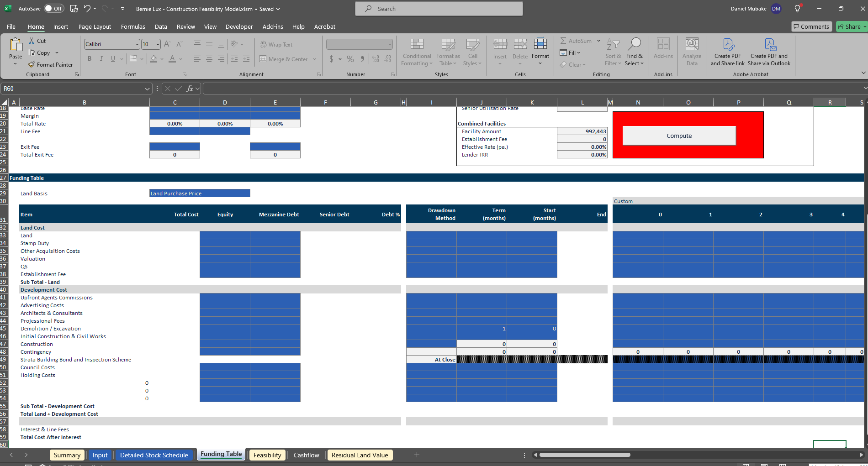Apply Accounting dollar format

coord(331,59)
